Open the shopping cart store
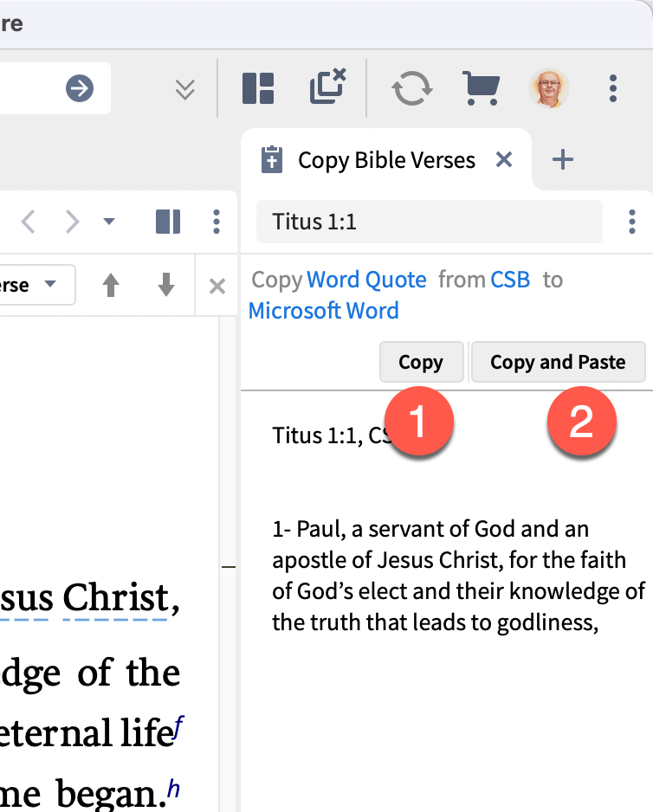This screenshot has width=653, height=812. (482, 88)
